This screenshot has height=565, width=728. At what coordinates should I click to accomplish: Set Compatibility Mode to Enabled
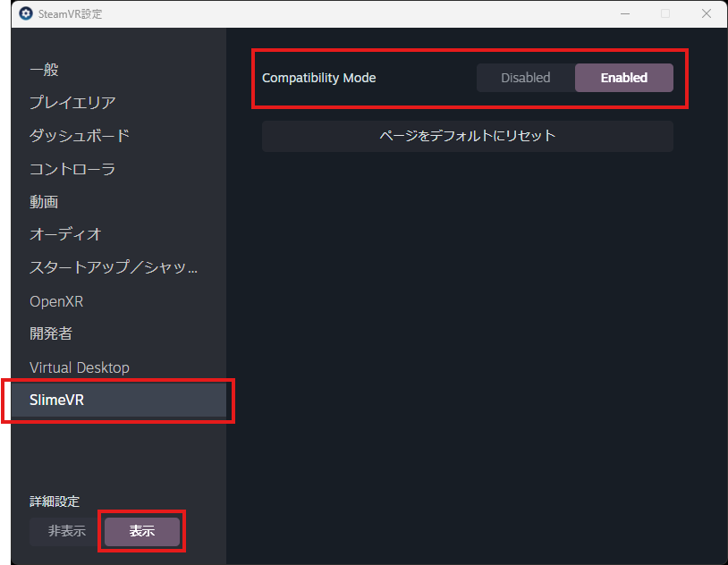tap(624, 78)
